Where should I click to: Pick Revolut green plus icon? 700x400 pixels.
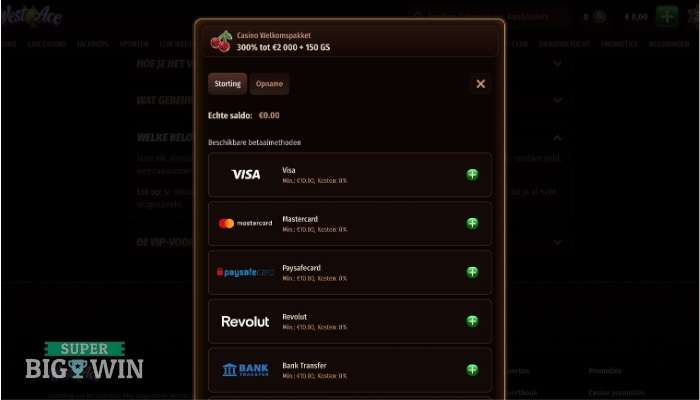coord(472,321)
